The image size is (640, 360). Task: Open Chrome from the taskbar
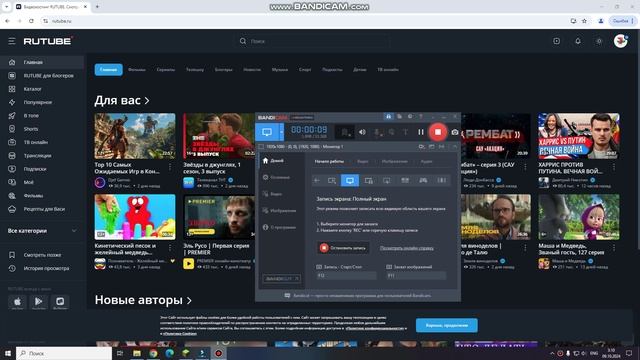(x=153, y=353)
